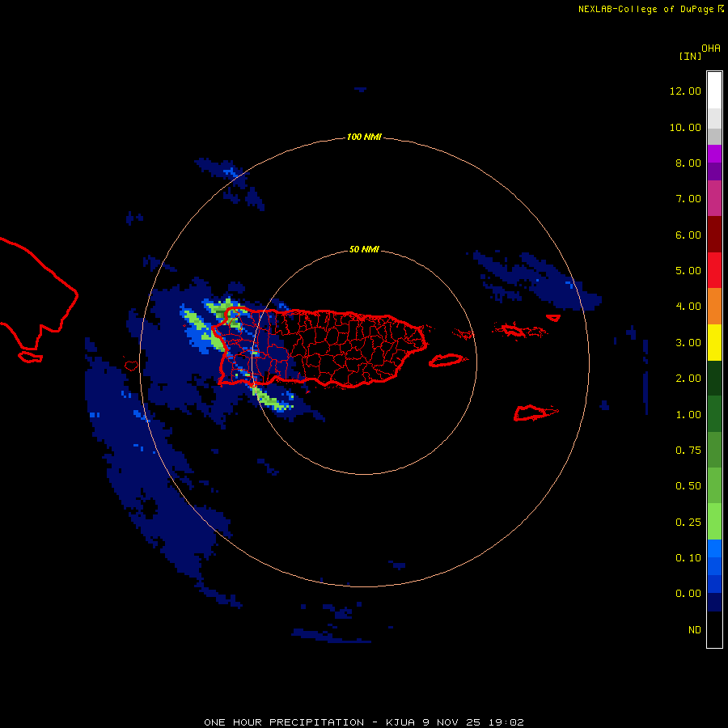This screenshot has width=728, height=728.
Task: Select the 3.00 legend value
Action: pos(688,343)
